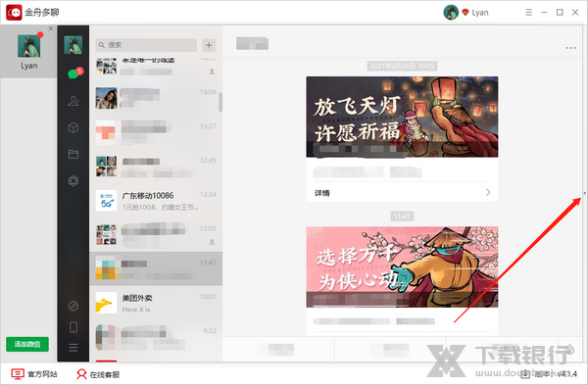Open the mini programs icon
The width and height of the screenshot is (588, 385).
[73, 306]
